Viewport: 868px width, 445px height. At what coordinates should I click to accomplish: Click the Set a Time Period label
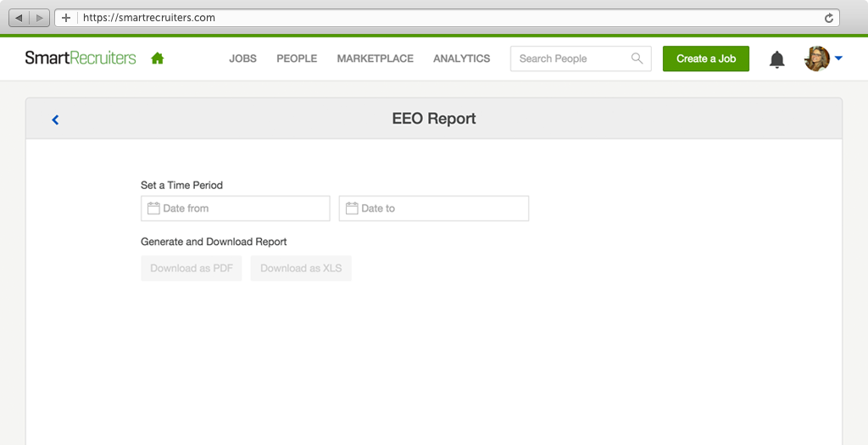point(181,186)
